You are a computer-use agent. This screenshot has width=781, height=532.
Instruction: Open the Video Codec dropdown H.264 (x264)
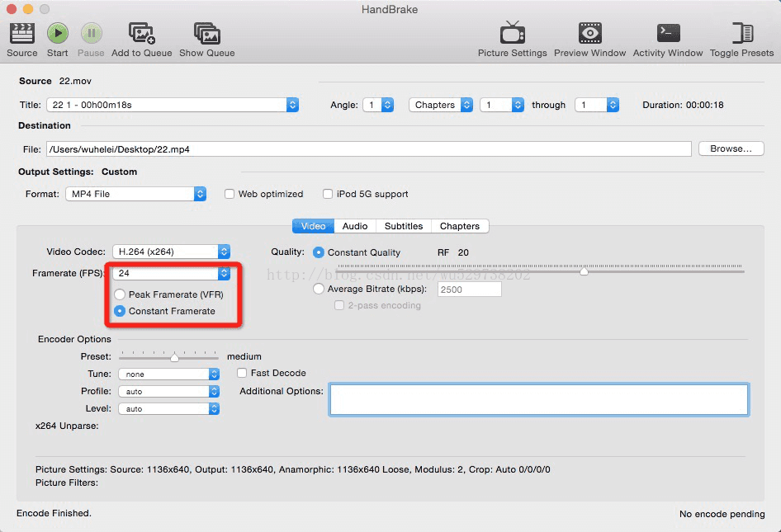point(172,252)
